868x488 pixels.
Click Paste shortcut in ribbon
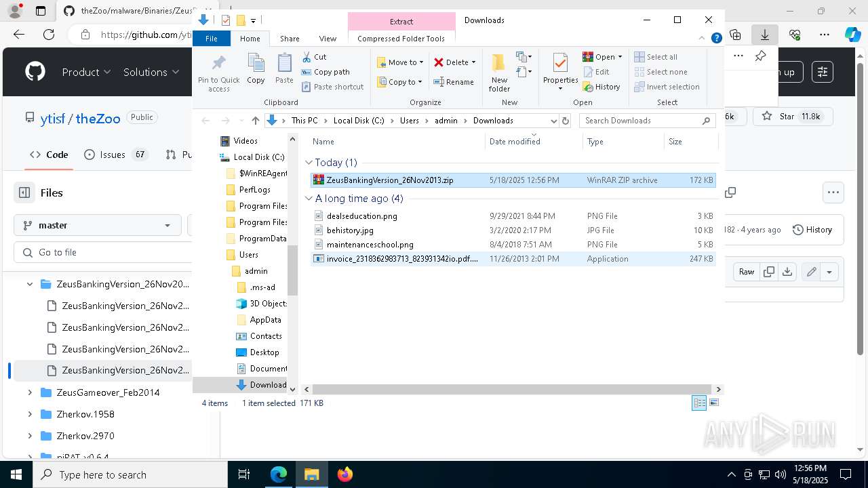(x=332, y=87)
